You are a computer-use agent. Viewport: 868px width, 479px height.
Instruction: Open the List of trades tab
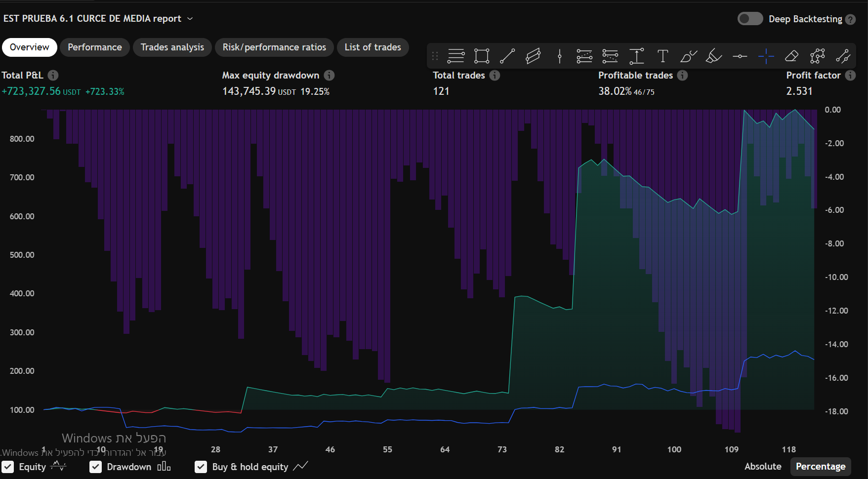tap(373, 47)
